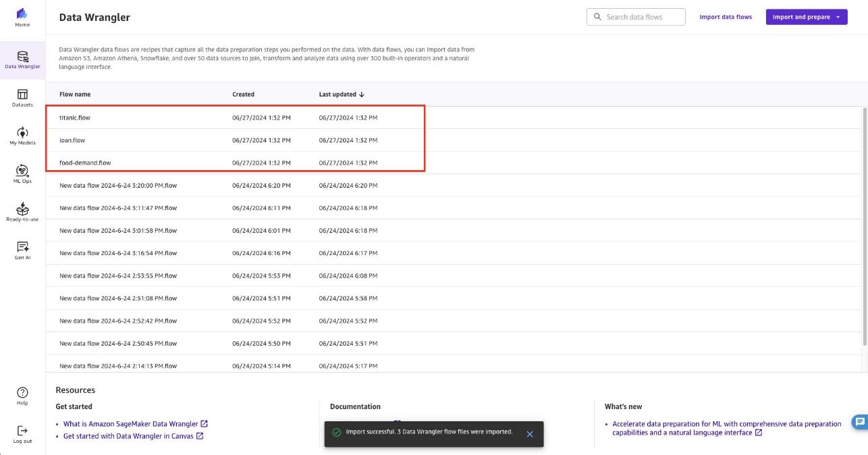Open New data flow 2024-6-24 2:53:55 PM.flow

pyautogui.click(x=118, y=275)
